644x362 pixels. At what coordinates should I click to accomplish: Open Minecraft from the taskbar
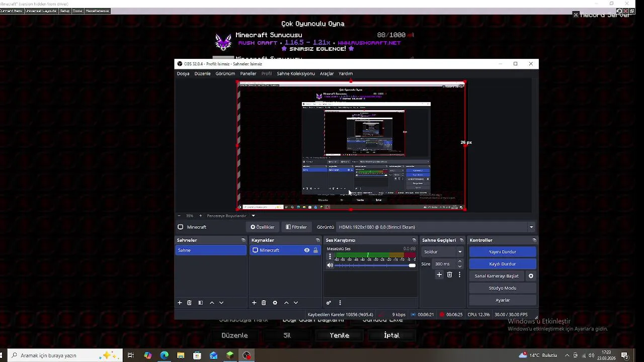pos(230,355)
